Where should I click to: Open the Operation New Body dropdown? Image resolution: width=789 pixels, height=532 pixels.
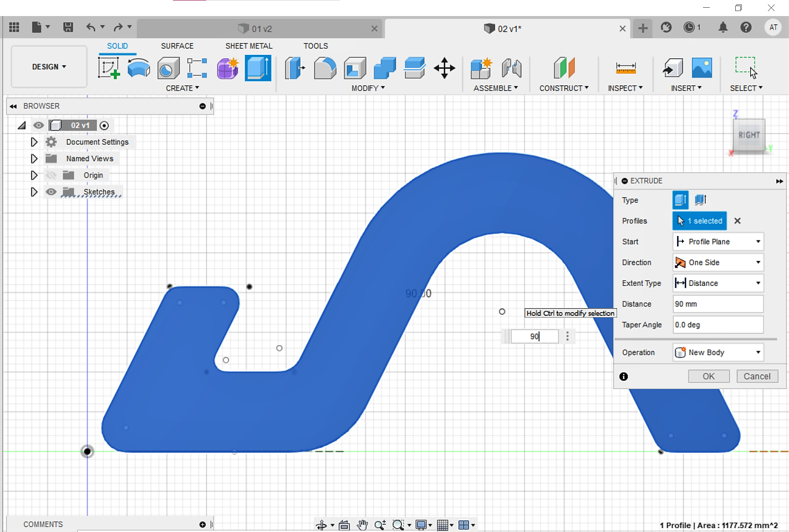(x=718, y=352)
